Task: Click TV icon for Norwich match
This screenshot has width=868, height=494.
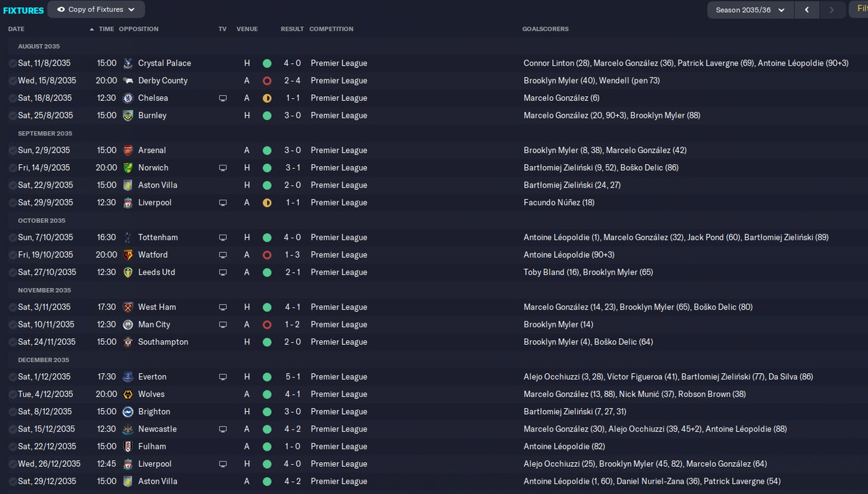Action: (x=222, y=168)
